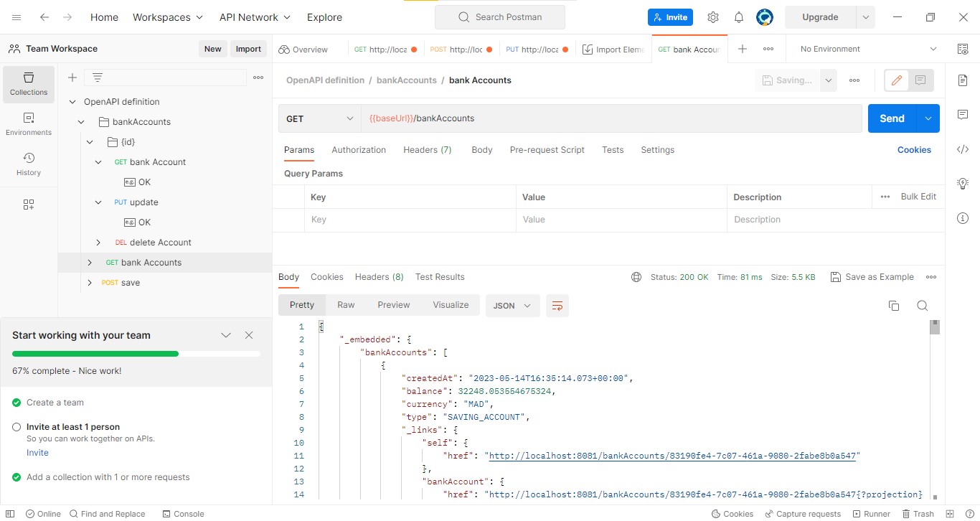
Task: Switch to the Pretty response view
Action: (x=301, y=304)
